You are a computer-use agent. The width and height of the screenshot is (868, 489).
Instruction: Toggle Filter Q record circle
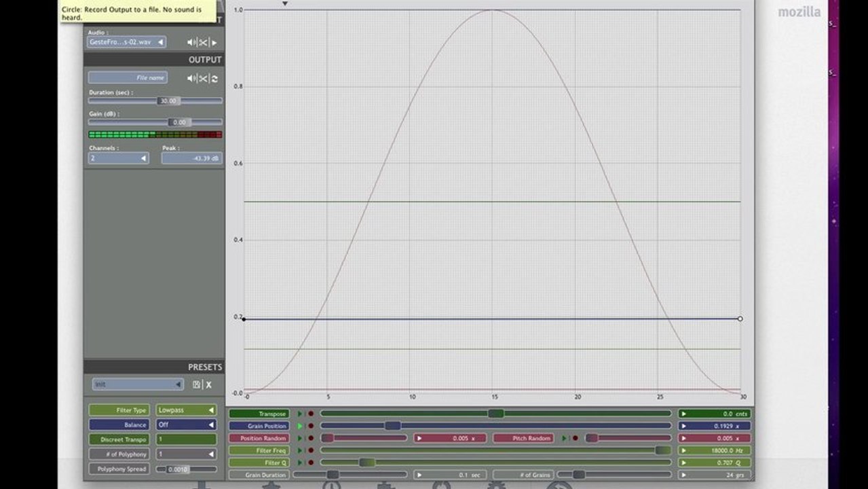311,463
